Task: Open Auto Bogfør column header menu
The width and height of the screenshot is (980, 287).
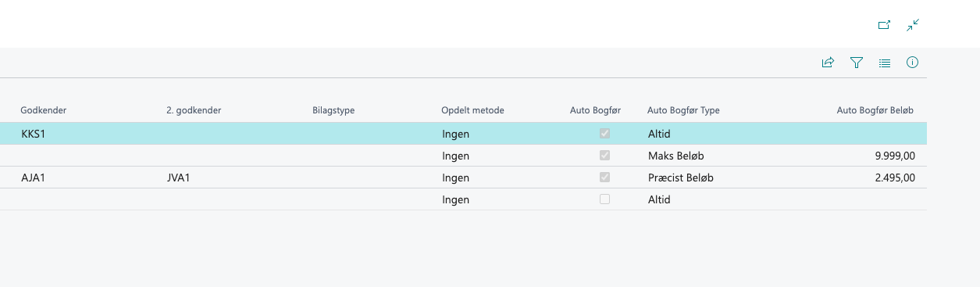Action: (596, 110)
